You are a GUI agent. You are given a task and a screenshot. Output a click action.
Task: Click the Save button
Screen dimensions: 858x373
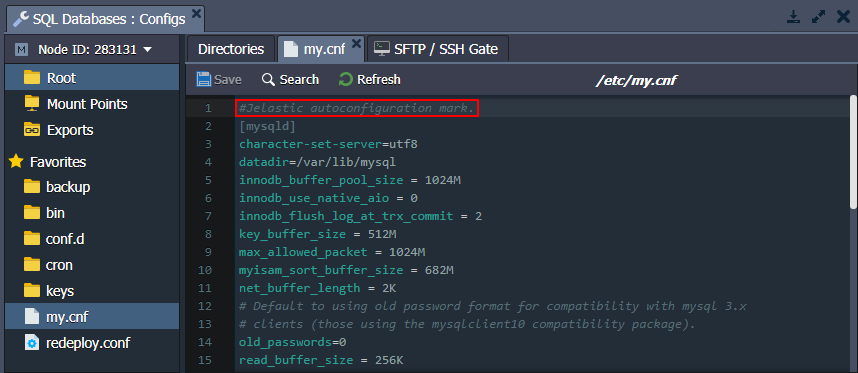[x=219, y=80]
